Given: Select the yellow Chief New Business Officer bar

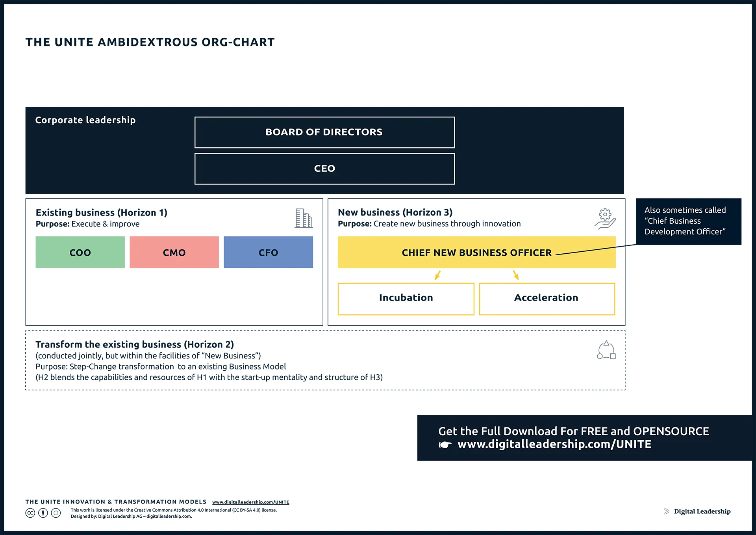Looking at the screenshot, I should pyautogui.click(x=476, y=253).
